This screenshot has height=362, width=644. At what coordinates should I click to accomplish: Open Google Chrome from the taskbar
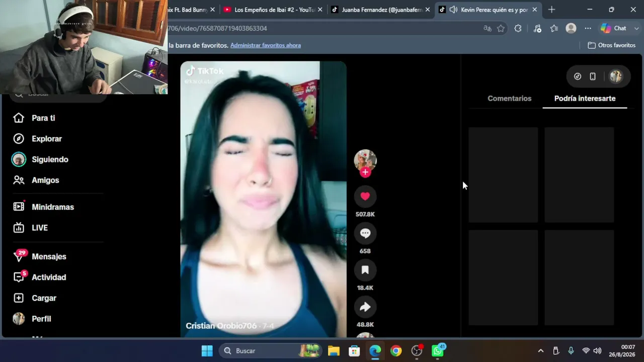[x=396, y=351]
